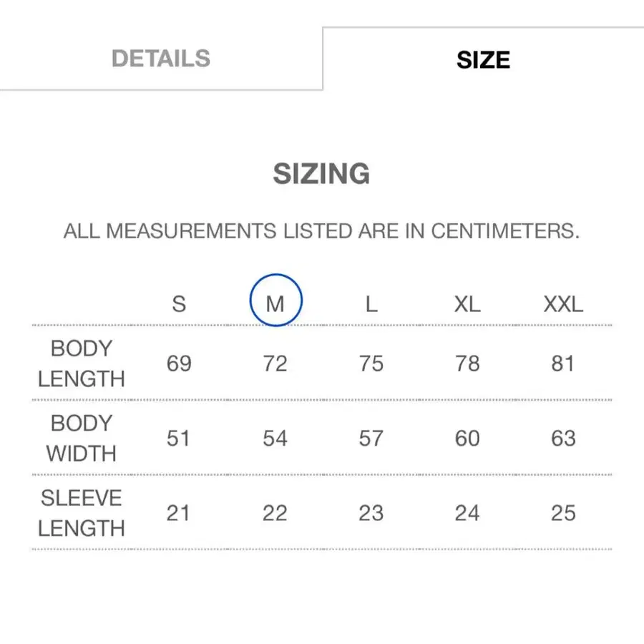
Task: Select the body width value 57
Action: click(371, 438)
